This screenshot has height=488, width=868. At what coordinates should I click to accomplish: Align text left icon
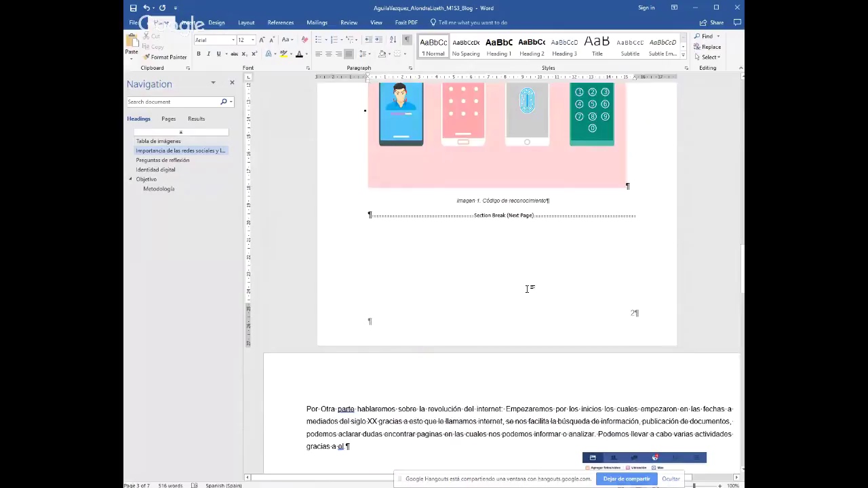pos(319,54)
